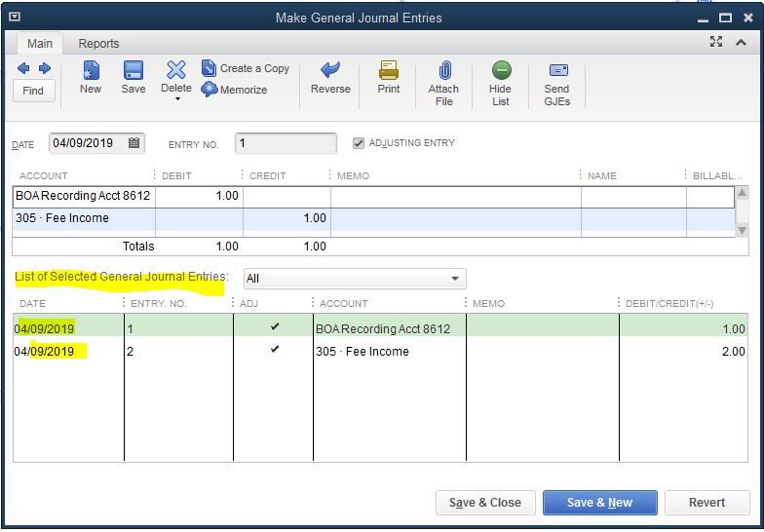Click the Save & Close button

[485, 503]
